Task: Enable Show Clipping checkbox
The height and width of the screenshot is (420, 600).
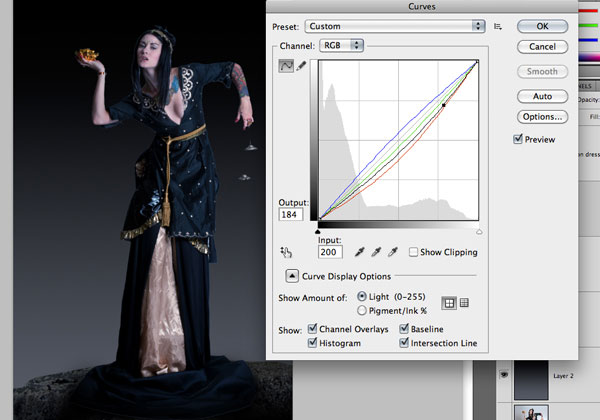Action: (x=414, y=252)
